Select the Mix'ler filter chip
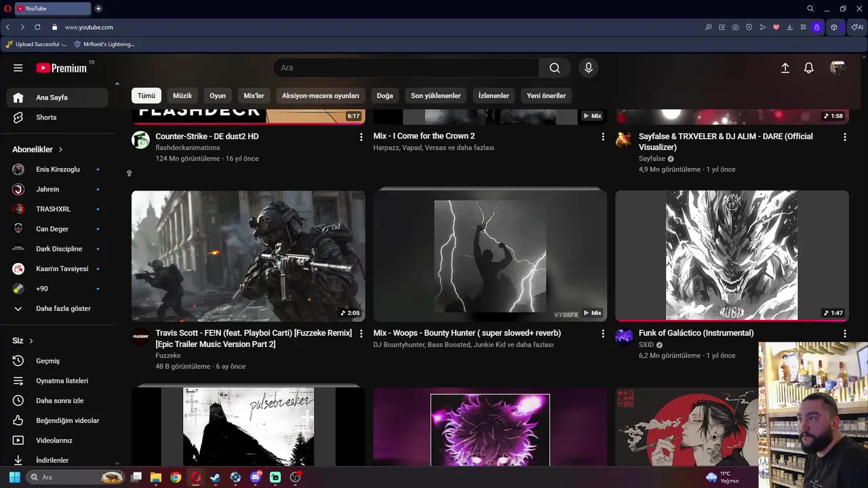This screenshot has height=488, width=868. (x=254, y=96)
